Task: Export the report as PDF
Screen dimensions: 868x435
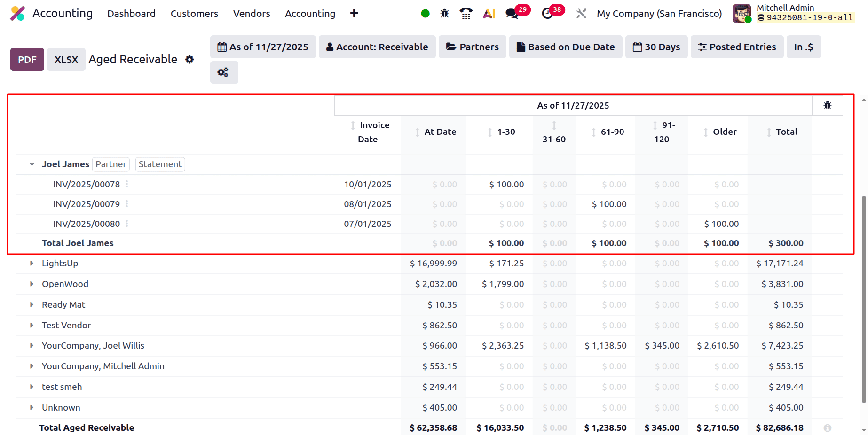Action: pos(27,60)
